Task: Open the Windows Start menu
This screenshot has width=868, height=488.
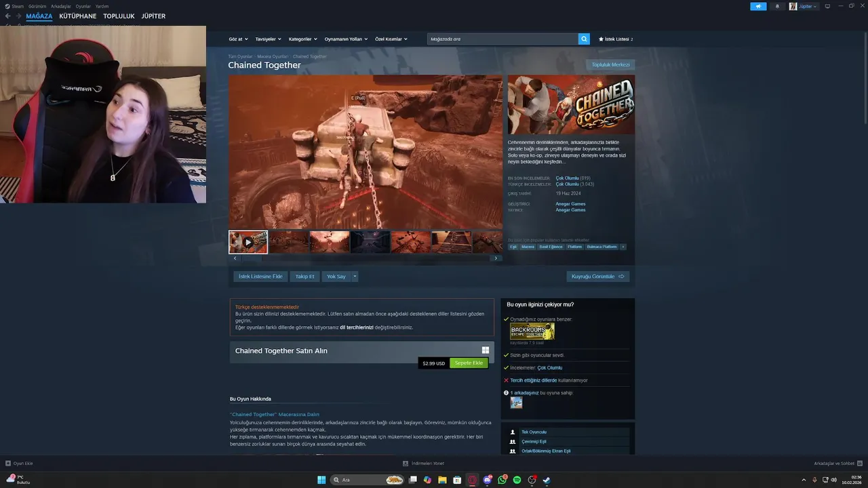Action: tap(321, 480)
